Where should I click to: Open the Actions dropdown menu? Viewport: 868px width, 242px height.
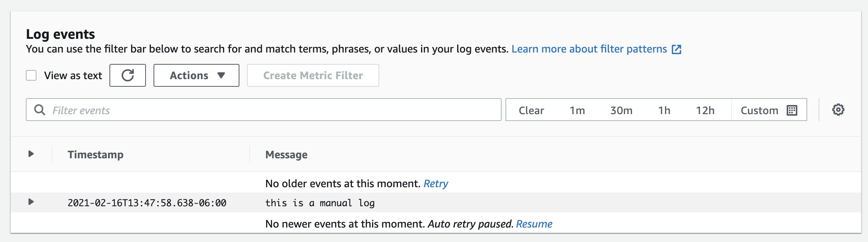pyautogui.click(x=196, y=75)
